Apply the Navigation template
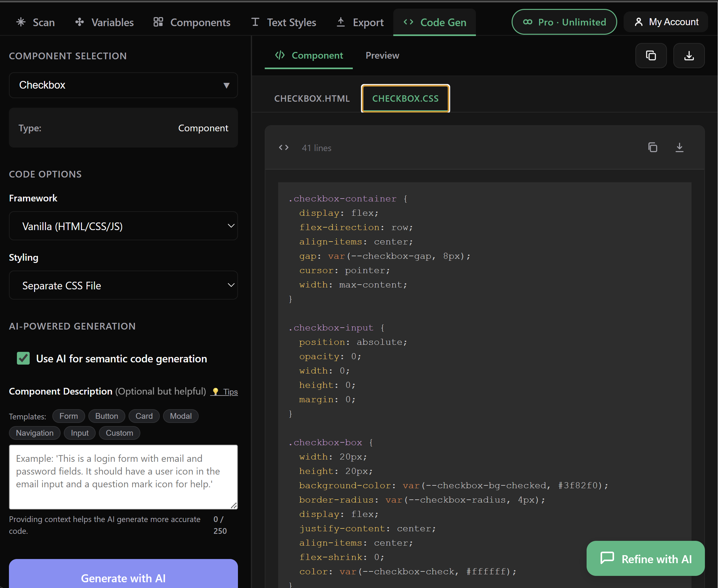The image size is (718, 588). coord(34,433)
